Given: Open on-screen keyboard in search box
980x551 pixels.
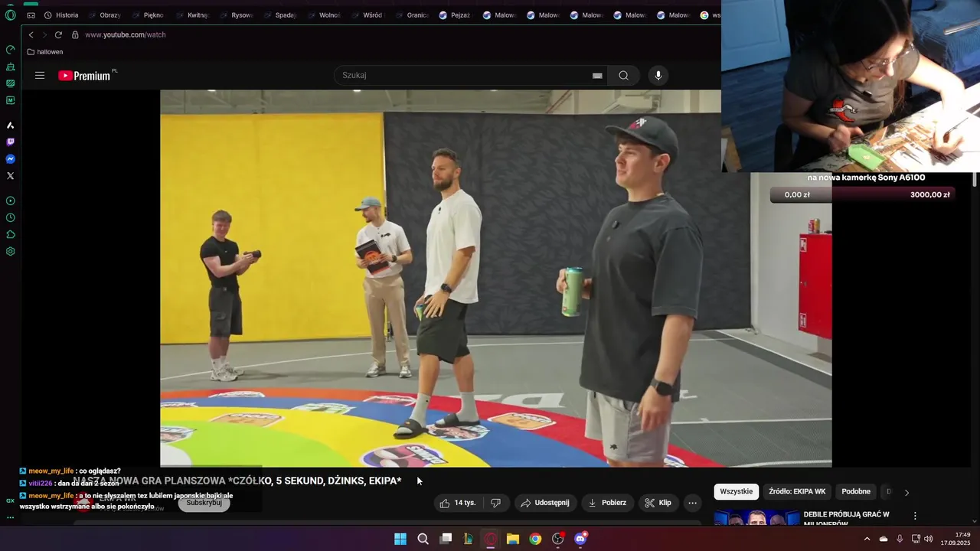Looking at the screenshot, I should pos(597,76).
